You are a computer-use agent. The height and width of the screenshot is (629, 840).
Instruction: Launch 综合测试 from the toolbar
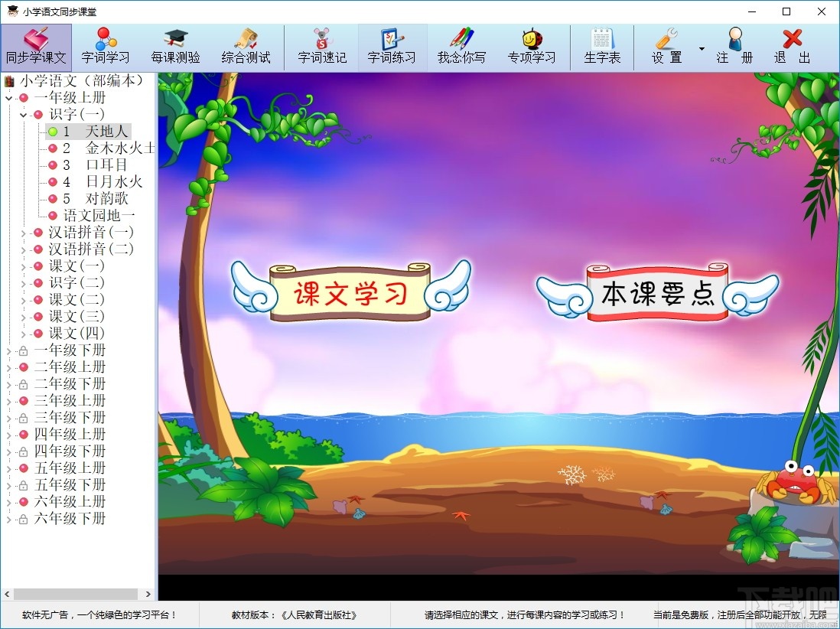coord(246,46)
